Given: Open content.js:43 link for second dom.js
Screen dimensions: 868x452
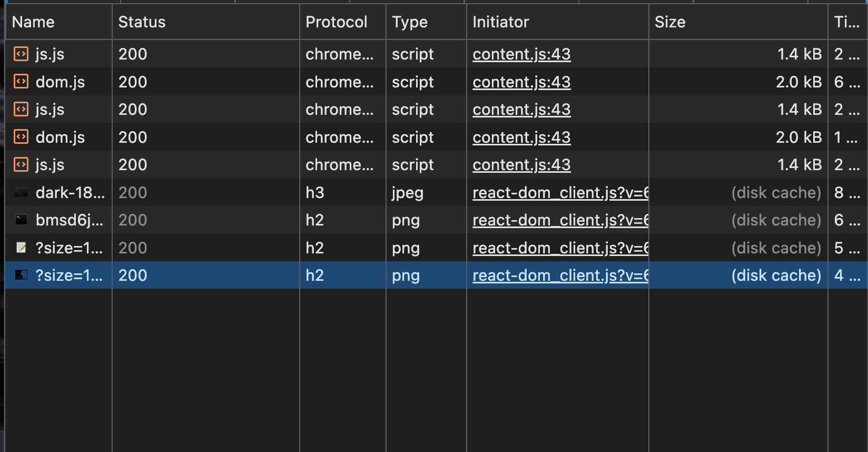Looking at the screenshot, I should point(521,137).
